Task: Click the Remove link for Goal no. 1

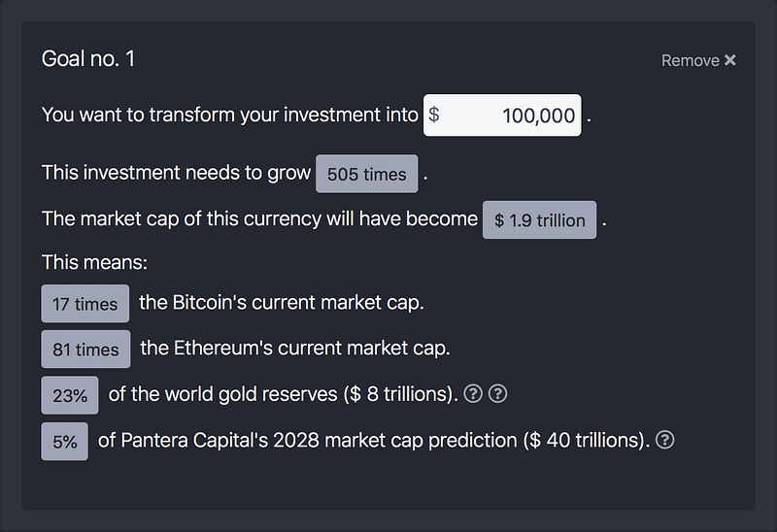Action: (x=698, y=60)
